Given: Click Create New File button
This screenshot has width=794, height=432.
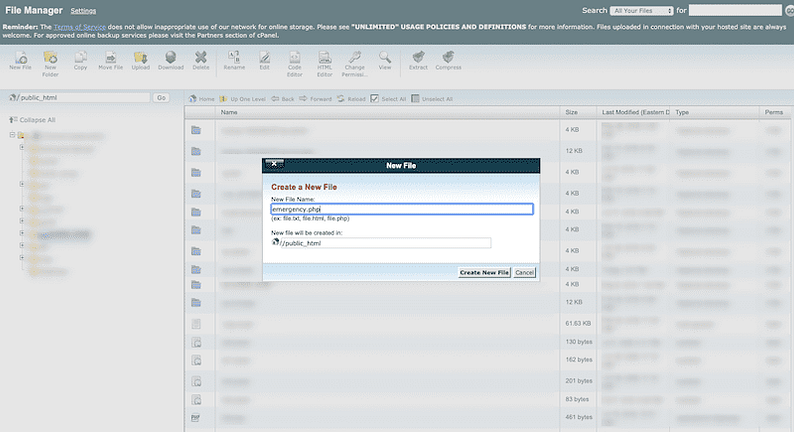Looking at the screenshot, I should click(x=484, y=272).
